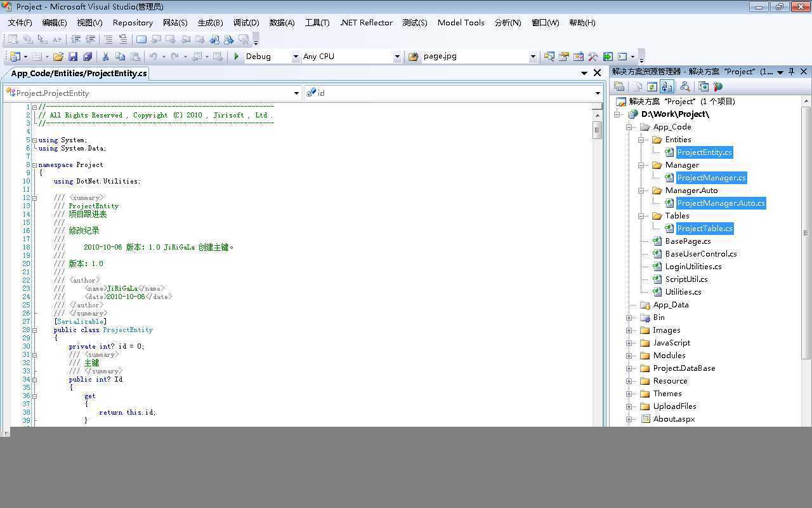Click the View Class Diagram icon in Solution Explorer

point(684,86)
